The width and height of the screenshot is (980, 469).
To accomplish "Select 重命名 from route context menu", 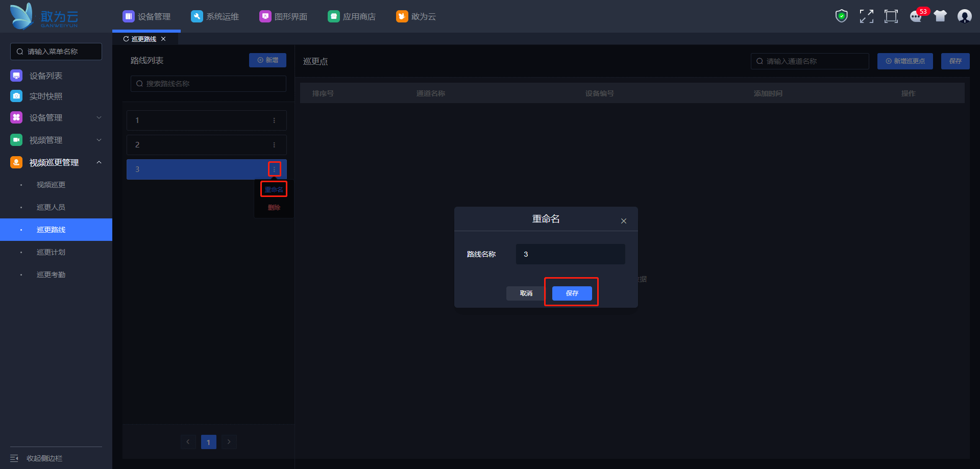I will click(274, 189).
